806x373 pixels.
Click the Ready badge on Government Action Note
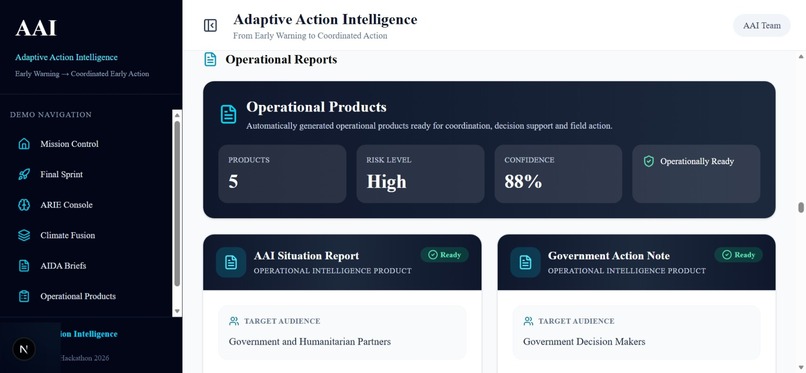point(739,255)
